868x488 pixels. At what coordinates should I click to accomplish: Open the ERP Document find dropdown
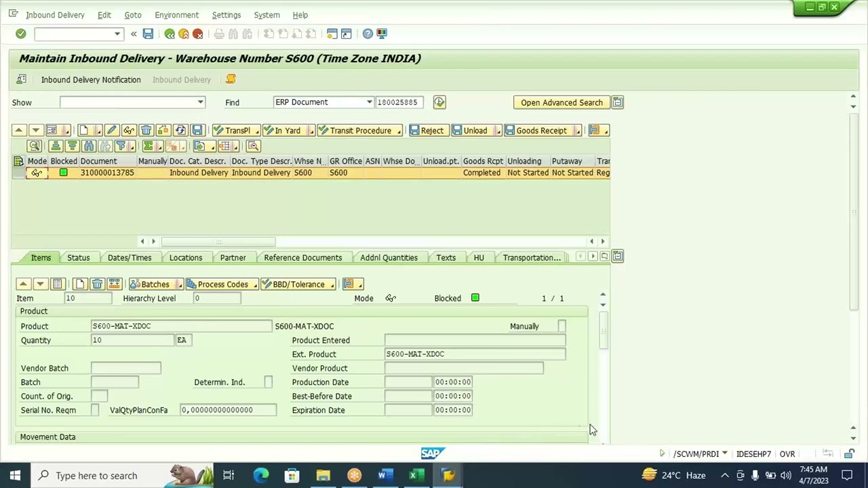[370, 102]
